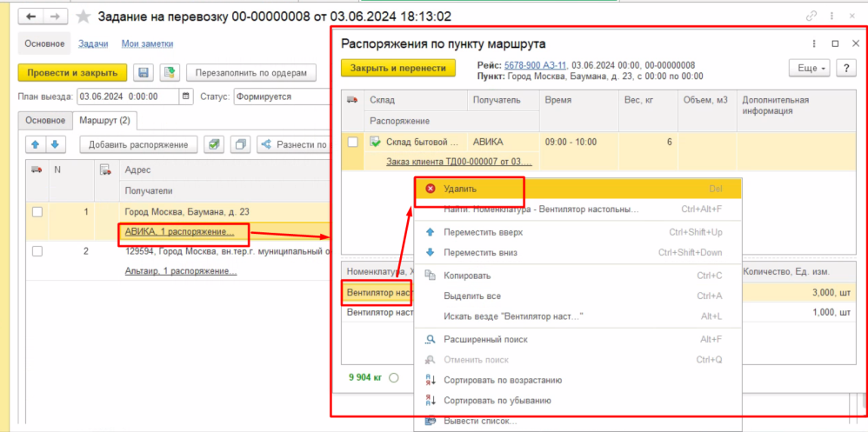This screenshot has height=432, width=868.
Task: Click the back arrow navigation button
Action: click(31, 17)
